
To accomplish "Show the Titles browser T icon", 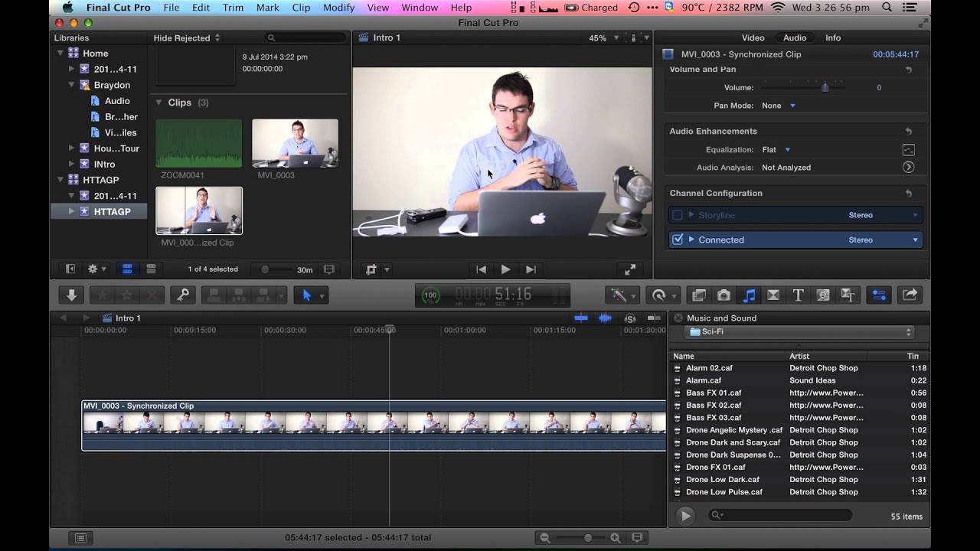I will click(798, 295).
